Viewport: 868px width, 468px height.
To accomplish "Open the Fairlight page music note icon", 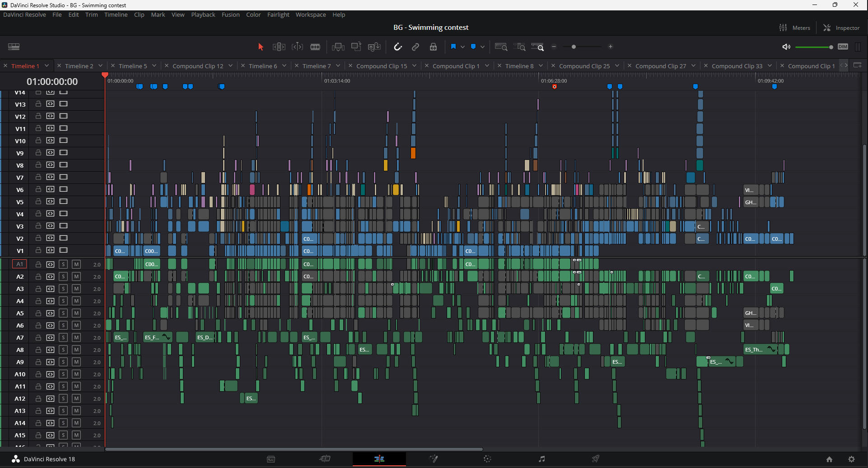I will click(541, 459).
